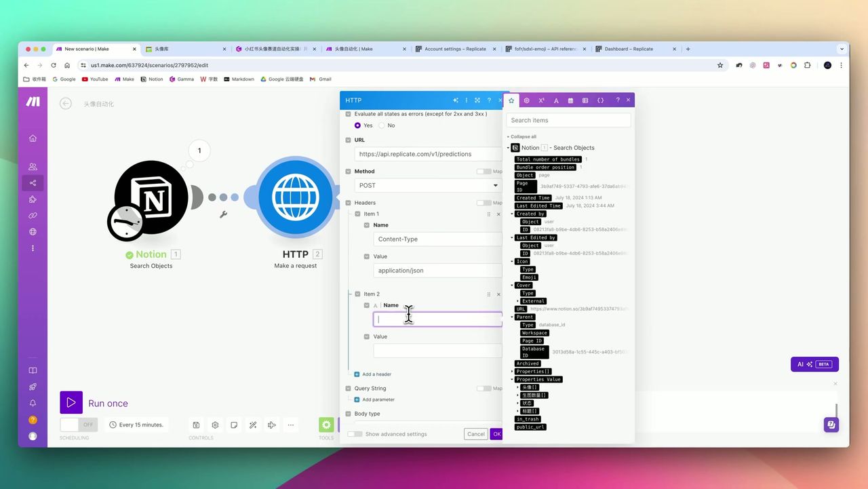Click the Add a header link

pos(372,374)
